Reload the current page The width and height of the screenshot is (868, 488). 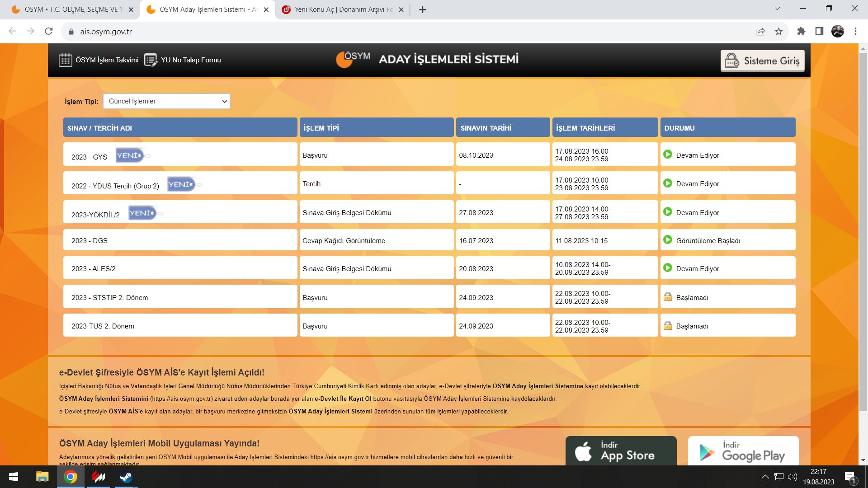(x=49, y=31)
